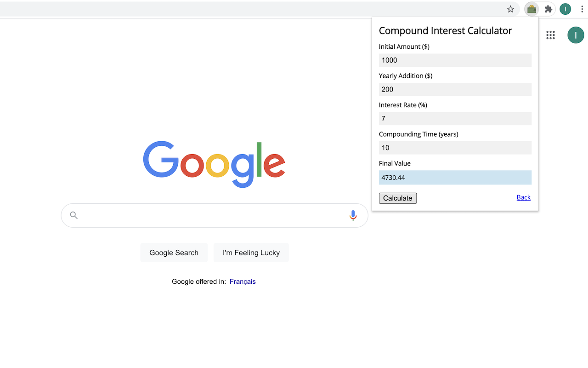The width and height of the screenshot is (588, 368).
Task: Open Chrome's three-dot settings menu
Action: point(582,9)
